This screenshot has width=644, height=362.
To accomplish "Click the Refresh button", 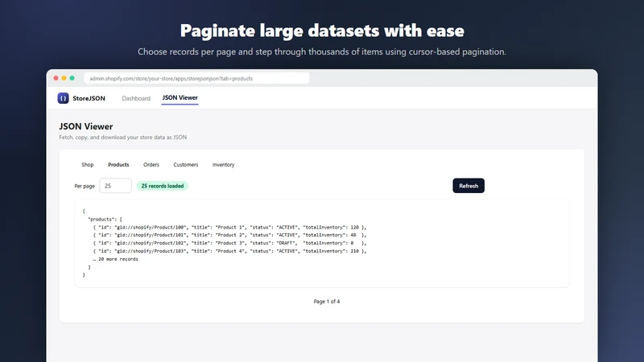I will pyautogui.click(x=469, y=186).
